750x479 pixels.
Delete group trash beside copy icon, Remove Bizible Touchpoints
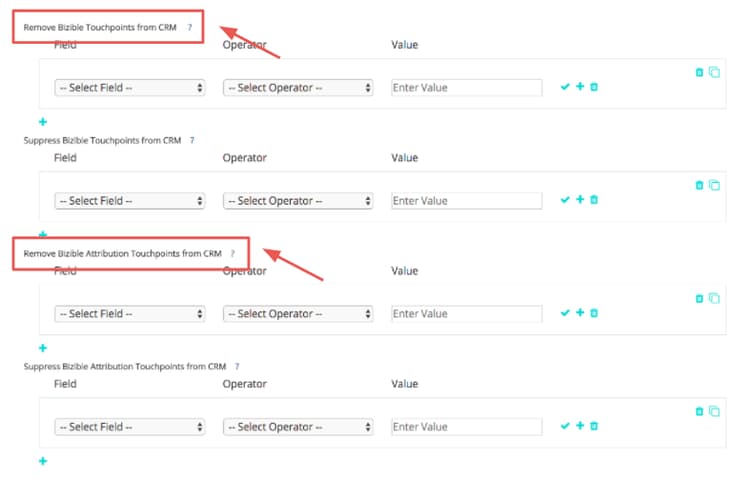(699, 72)
